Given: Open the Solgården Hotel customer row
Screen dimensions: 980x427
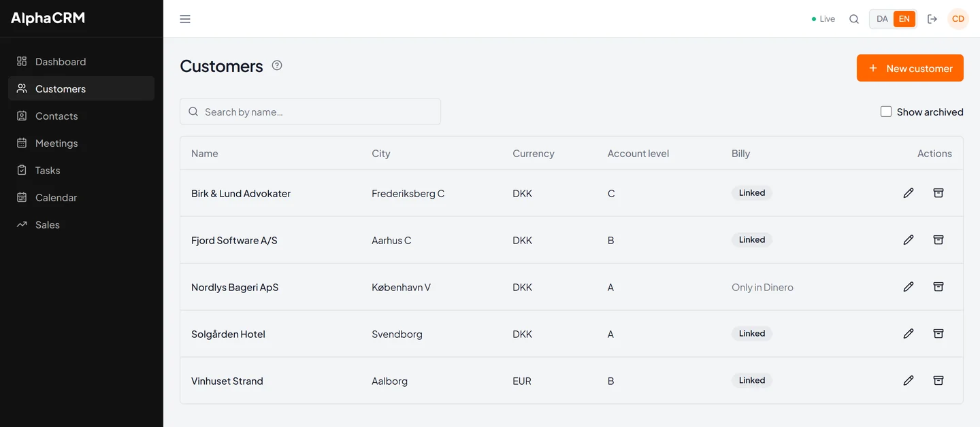Looking at the screenshot, I should click(572, 334).
